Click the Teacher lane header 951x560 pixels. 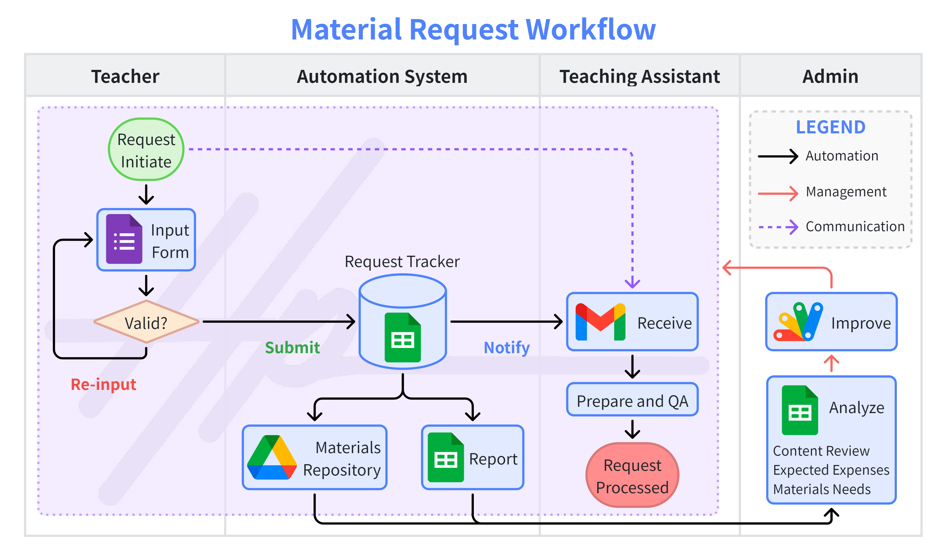pyautogui.click(x=126, y=76)
